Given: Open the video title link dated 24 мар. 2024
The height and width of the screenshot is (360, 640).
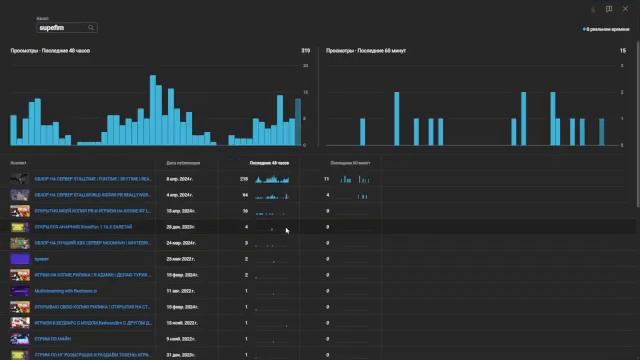Looking at the screenshot, I should coord(93,243).
